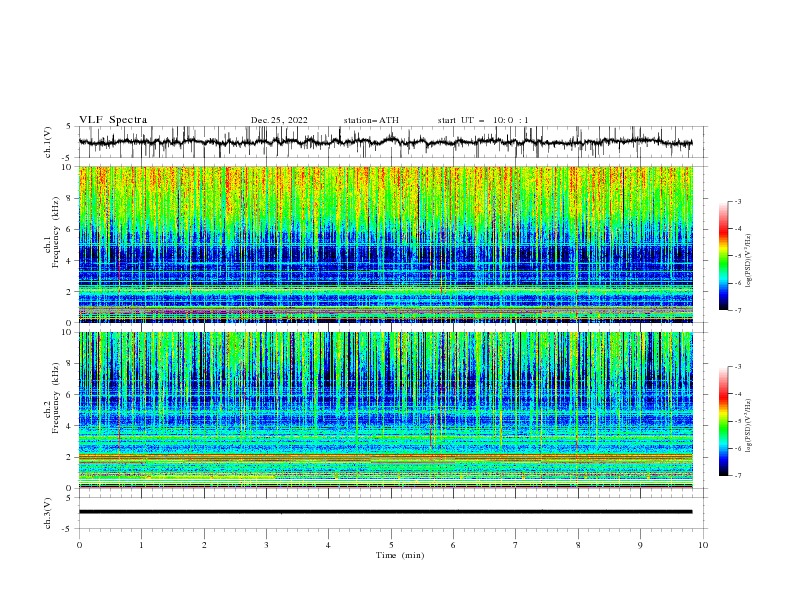
Task: Click the "-3" tick of the upper color bar
Action: [x=738, y=201]
